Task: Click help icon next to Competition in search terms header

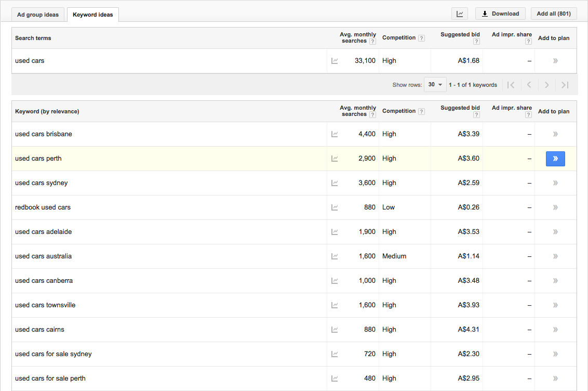Action: (x=421, y=38)
